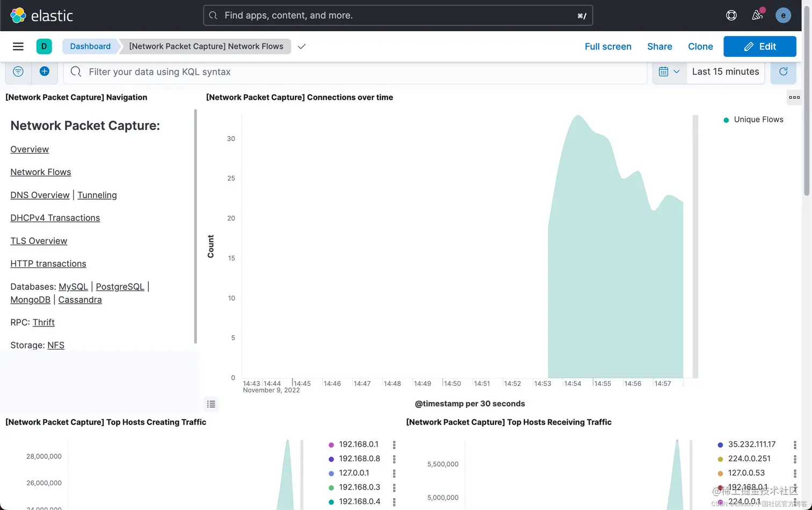The width and height of the screenshot is (812, 510).
Task: Open the DNS Overview link
Action: coord(40,195)
